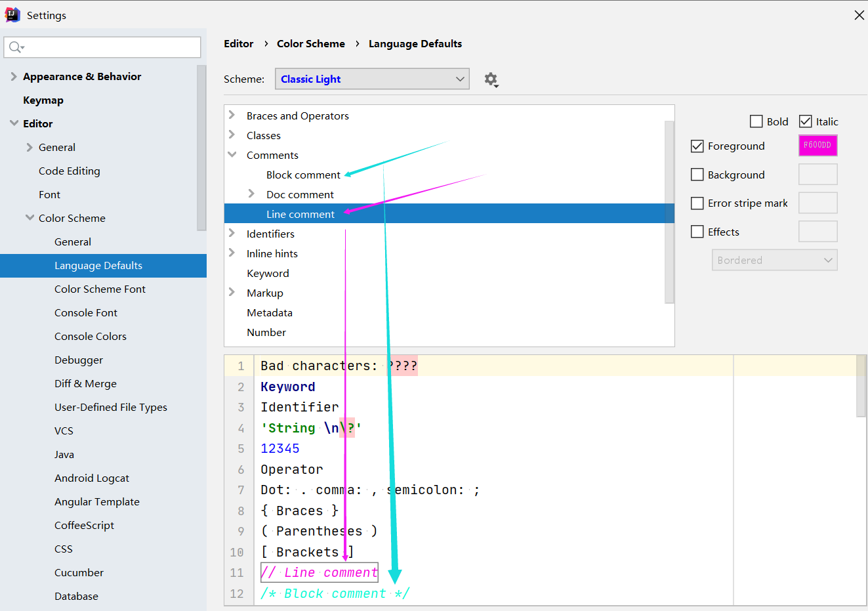Close the Settings dialog
The width and height of the screenshot is (868, 611).
(859, 15)
